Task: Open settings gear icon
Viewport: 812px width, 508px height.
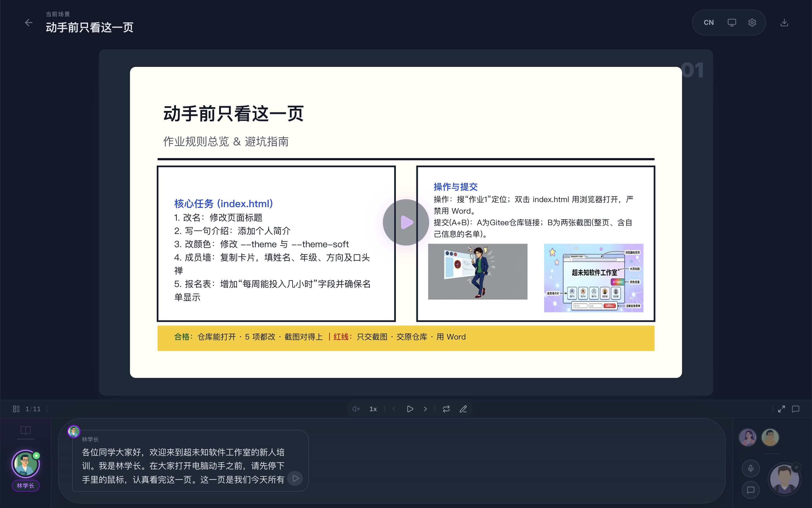Action: click(x=752, y=23)
